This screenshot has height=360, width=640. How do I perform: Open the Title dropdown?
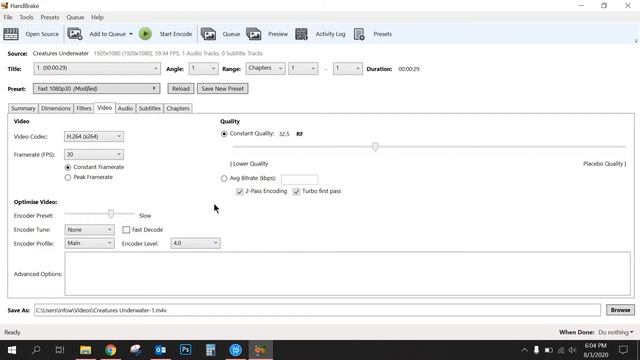click(x=97, y=68)
